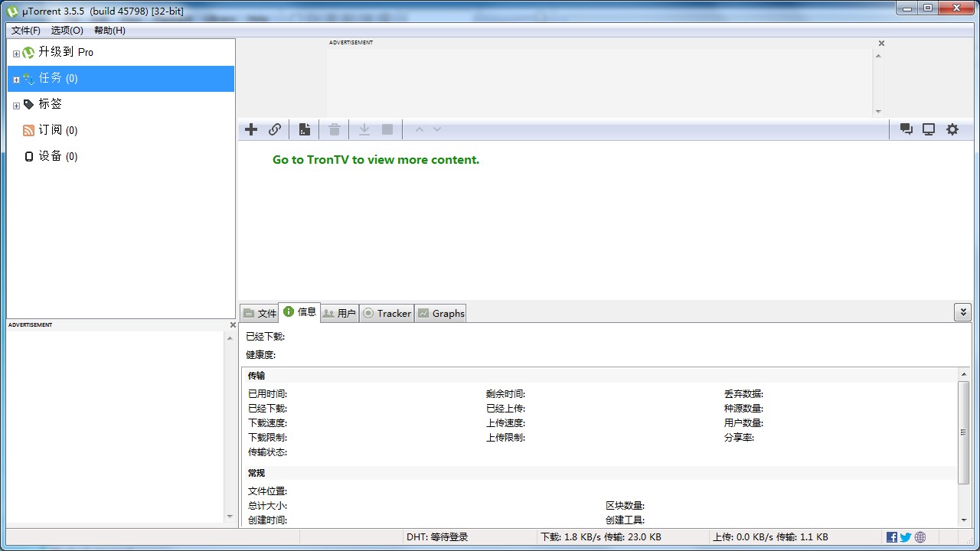Expand the 标签 sidebar node
Screen dimensions: 980x551
(16, 104)
